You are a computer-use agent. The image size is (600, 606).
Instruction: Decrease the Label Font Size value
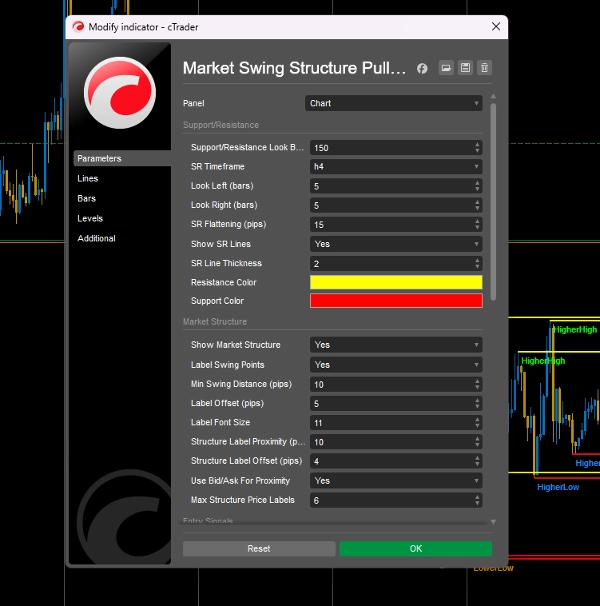pyautogui.click(x=477, y=426)
